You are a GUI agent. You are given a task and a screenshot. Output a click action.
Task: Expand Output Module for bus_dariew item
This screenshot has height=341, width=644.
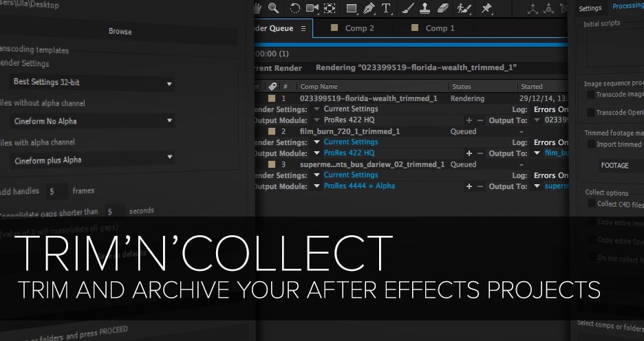(x=316, y=186)
